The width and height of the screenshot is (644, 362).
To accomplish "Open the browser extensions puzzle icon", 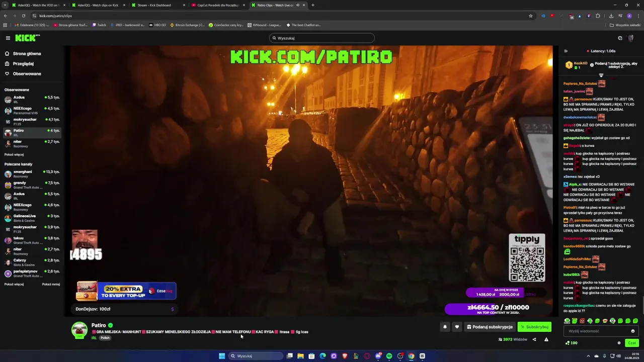I will coord(598,16).
